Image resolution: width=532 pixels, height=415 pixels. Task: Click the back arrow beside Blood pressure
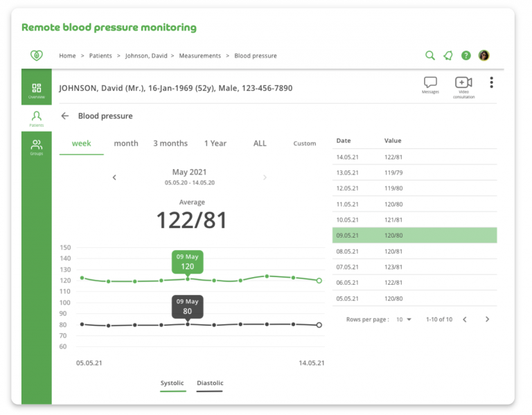(65, 116)
